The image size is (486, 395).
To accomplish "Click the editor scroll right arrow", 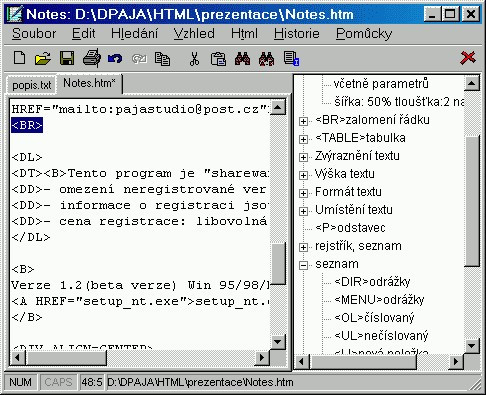I will click(262, 358).
